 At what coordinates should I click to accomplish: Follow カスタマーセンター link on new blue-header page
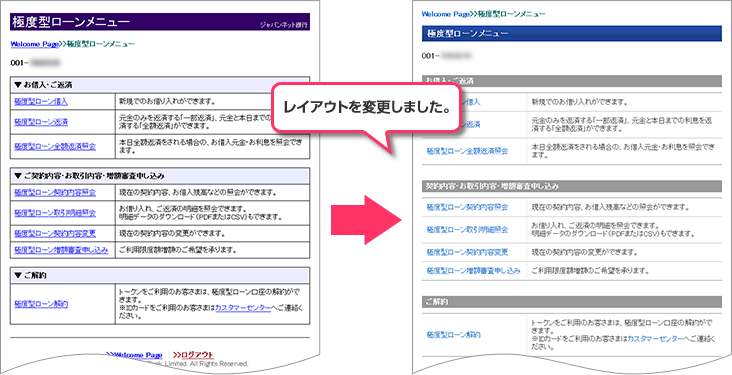coord(655,339)
